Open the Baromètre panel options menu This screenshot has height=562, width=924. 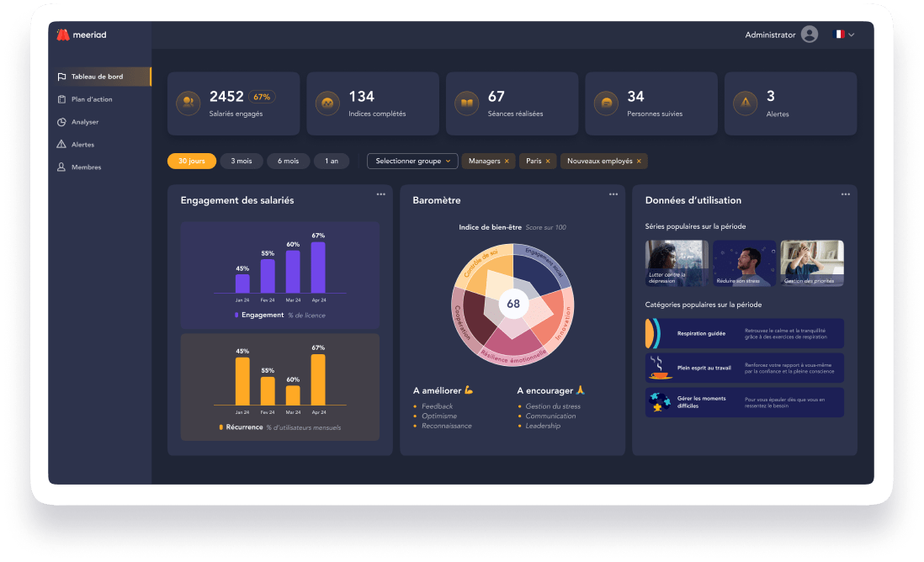point(613,194)
